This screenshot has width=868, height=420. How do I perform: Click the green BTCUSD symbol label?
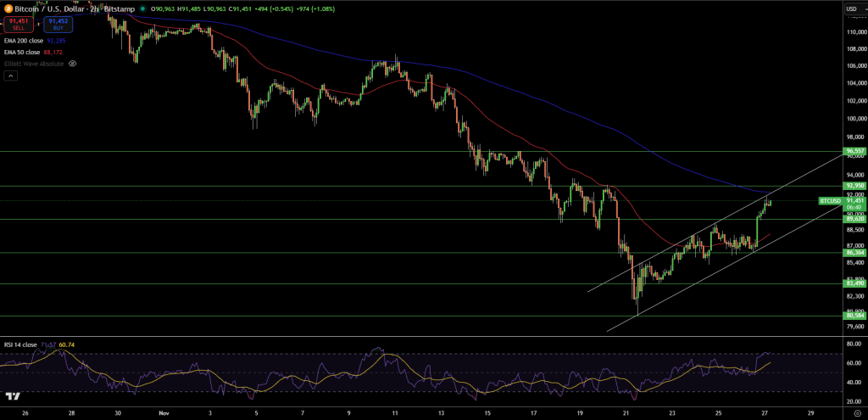click(x=830, y=200)
